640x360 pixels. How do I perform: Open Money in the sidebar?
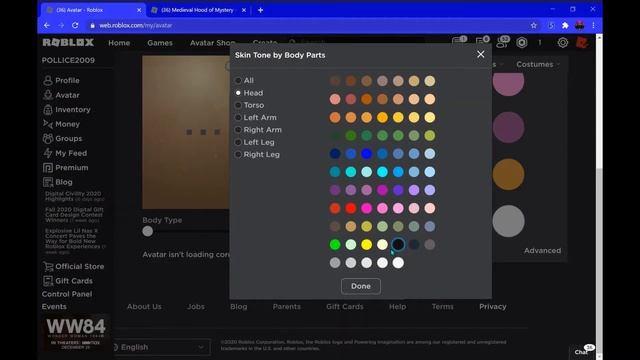click(x=61, y=124)
